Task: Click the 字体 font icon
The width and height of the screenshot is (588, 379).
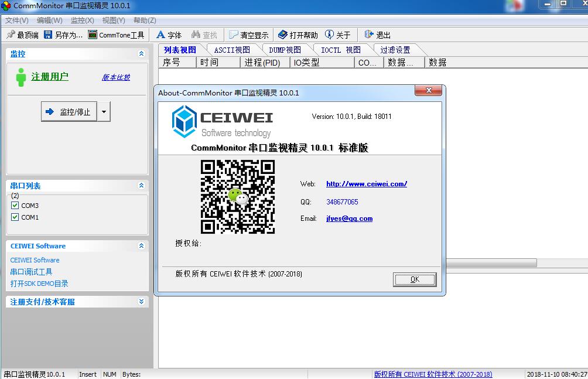Action: point(161,35)
